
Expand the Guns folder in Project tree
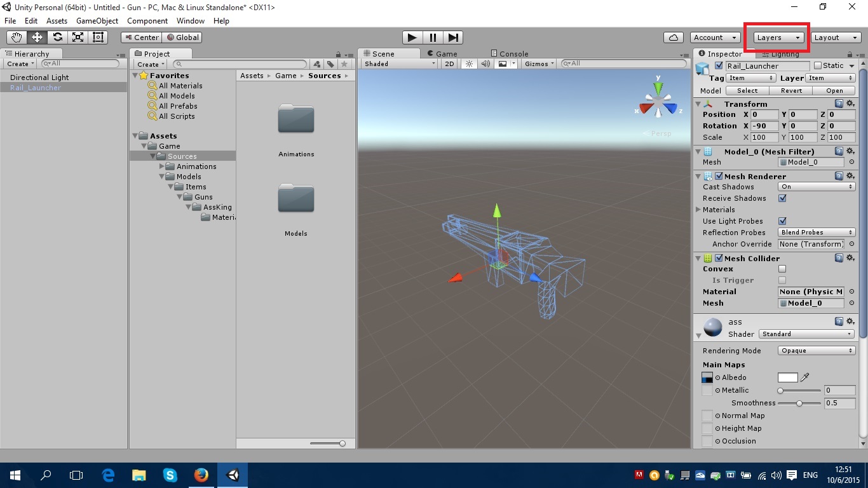click(179, 197)
